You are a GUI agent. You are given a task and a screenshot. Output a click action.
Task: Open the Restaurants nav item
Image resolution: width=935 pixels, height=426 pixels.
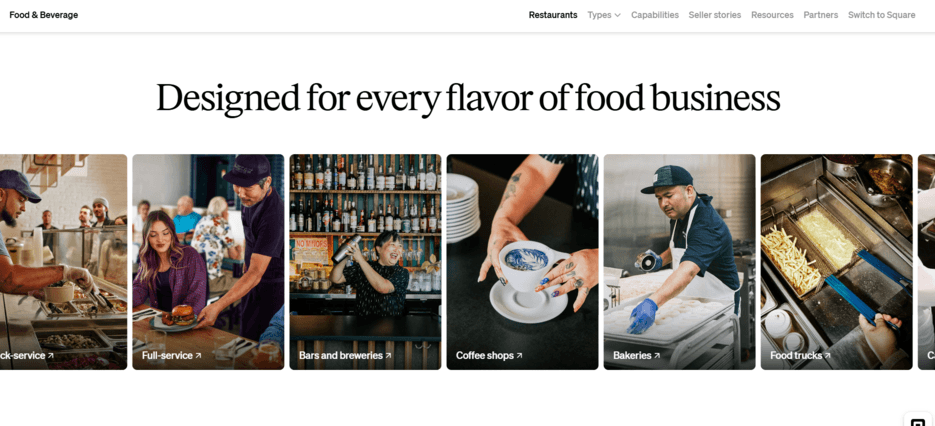pyautogui.click(x=553, y=15)
